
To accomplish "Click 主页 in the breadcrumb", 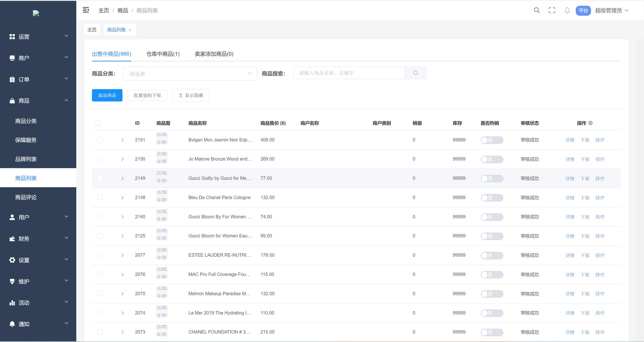I will (x=104, y=11).
